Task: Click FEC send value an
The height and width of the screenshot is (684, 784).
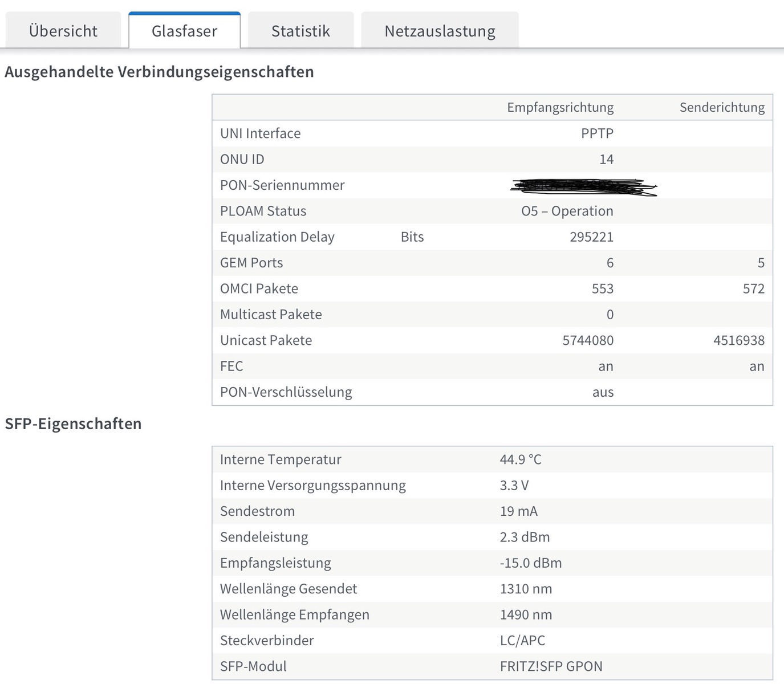Action: click(x=757, y=367)
